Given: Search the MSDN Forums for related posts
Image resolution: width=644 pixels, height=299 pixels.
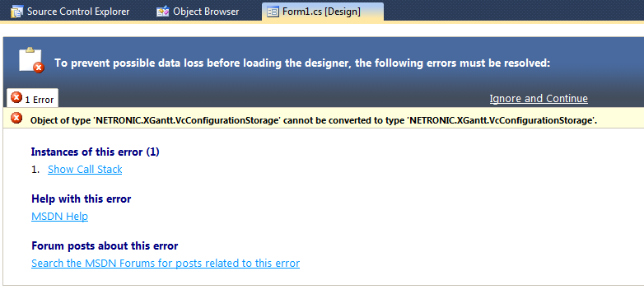Looking at the screenshot, I should tap(166, 264).
